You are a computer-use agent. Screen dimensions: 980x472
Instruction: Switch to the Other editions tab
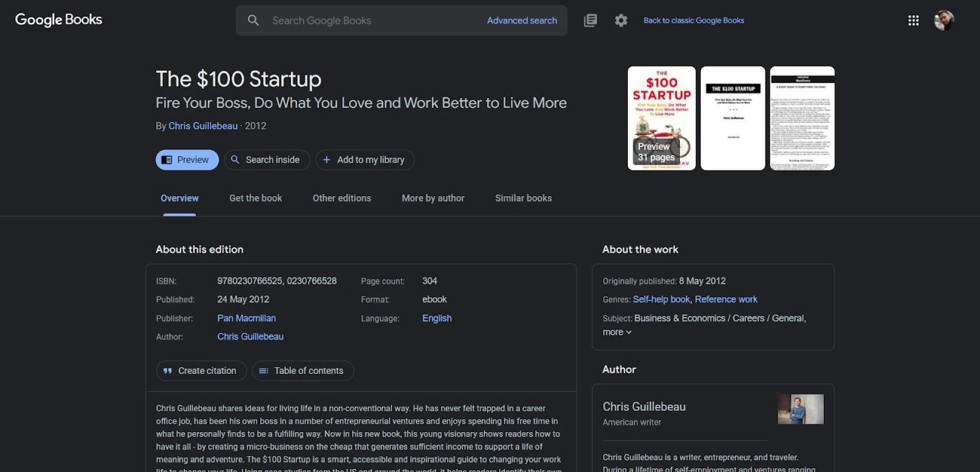[341, 198]
